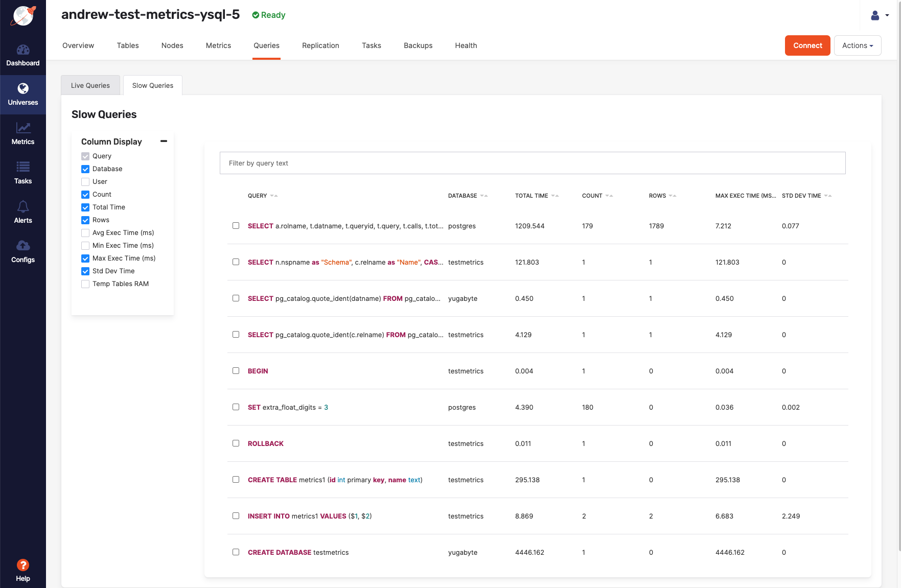Open the Dashboard sidebar icon

pos(23,50)
